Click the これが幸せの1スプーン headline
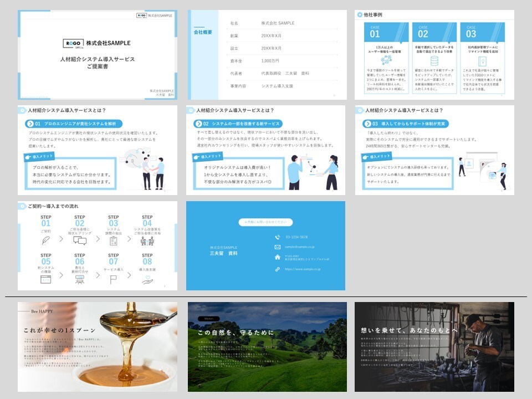 (x=60, y=330)
